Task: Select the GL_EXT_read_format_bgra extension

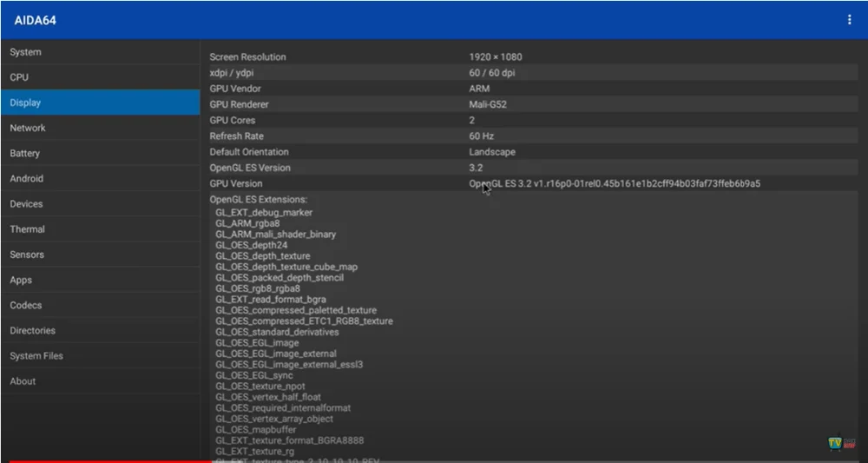Action: tap(271, 300)
